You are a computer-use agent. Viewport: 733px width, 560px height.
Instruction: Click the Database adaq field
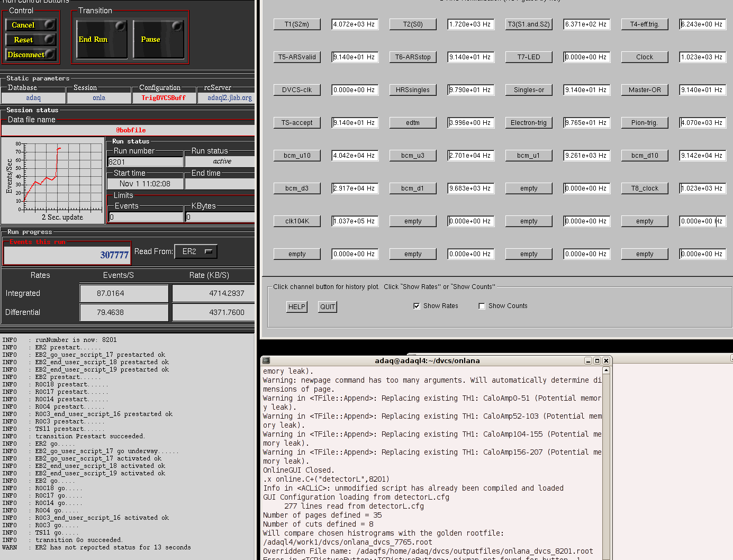click(x=33, y=98)
